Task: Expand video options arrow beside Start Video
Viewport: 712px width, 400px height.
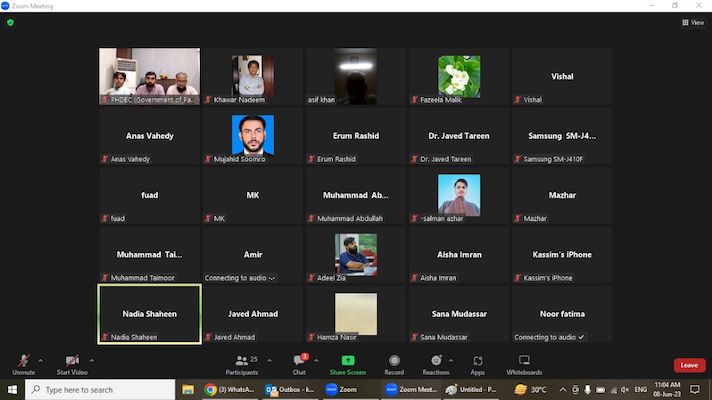Action: (91, 360)
